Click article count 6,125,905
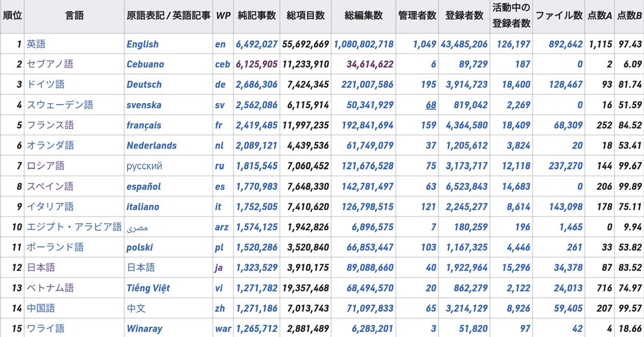The height and width of the screenshot is (337, 644). click(257, 64)
